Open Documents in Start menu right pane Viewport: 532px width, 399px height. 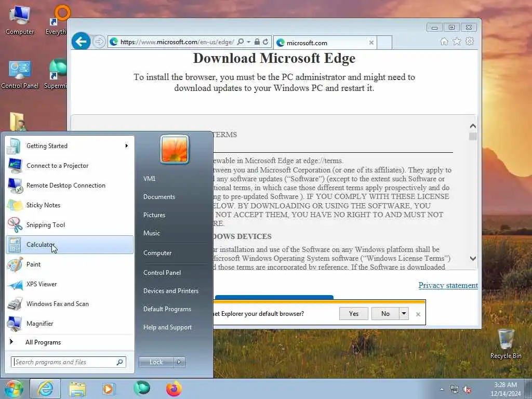coord(159,197)
